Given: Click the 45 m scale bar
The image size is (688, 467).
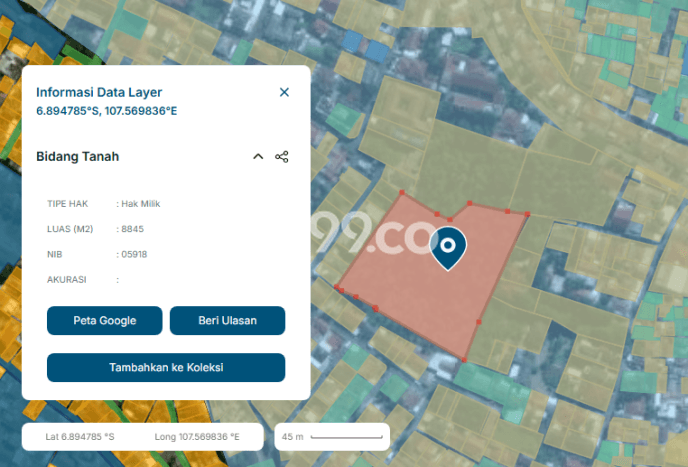Looking at the screenshot, I should tap(332, 437).
